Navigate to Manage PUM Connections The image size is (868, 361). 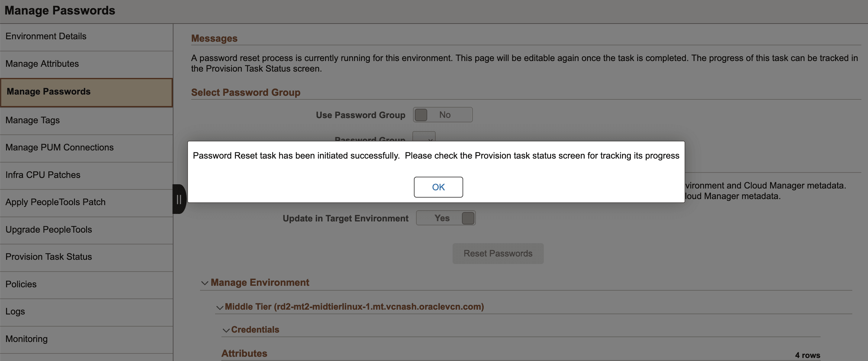[x=59, y=147]
